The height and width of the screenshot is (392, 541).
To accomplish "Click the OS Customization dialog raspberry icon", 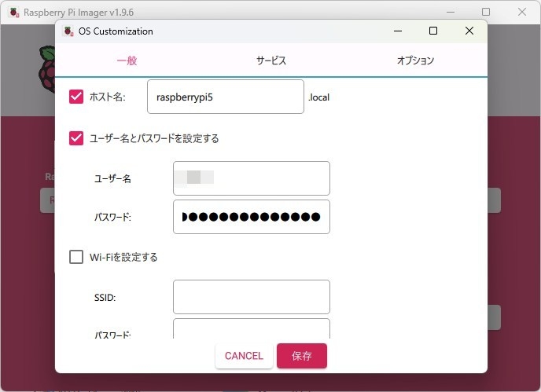I will pos(68,31).
